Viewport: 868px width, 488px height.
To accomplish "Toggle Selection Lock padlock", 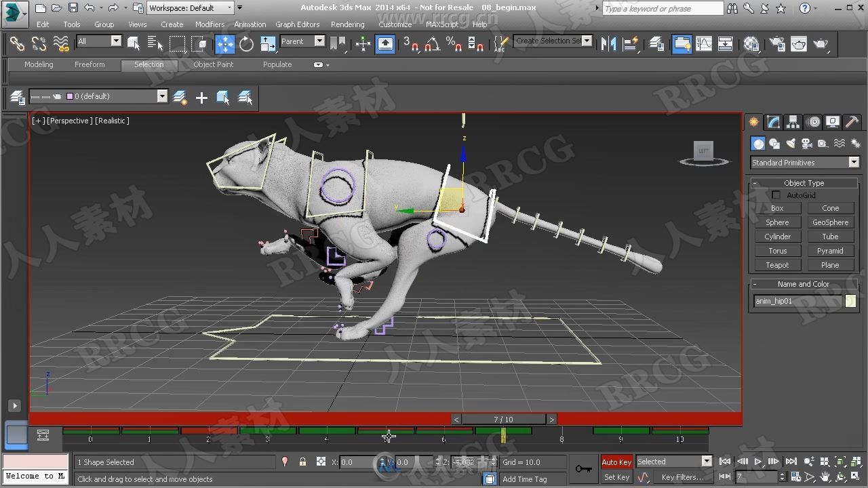I will point(302,462).
